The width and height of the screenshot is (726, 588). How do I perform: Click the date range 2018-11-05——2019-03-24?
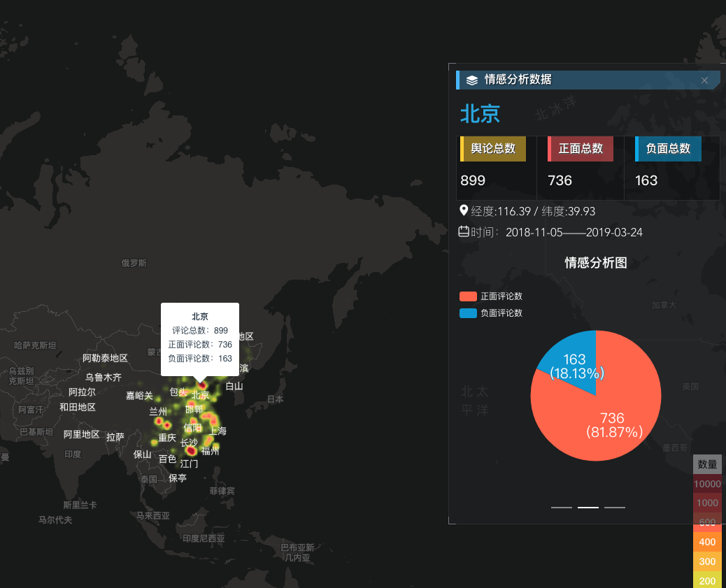[x=574, y=232]
